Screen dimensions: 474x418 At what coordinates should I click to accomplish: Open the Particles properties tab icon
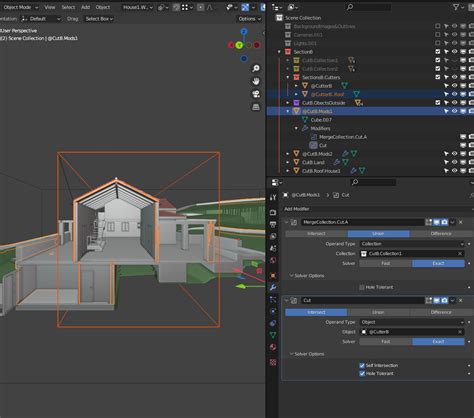coord(273,299)
